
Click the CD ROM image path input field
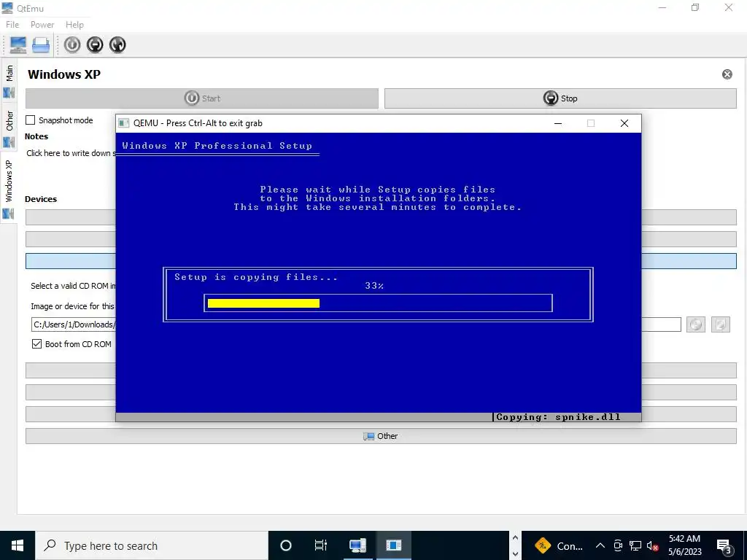pyautogui.click(x=74, y=324)
